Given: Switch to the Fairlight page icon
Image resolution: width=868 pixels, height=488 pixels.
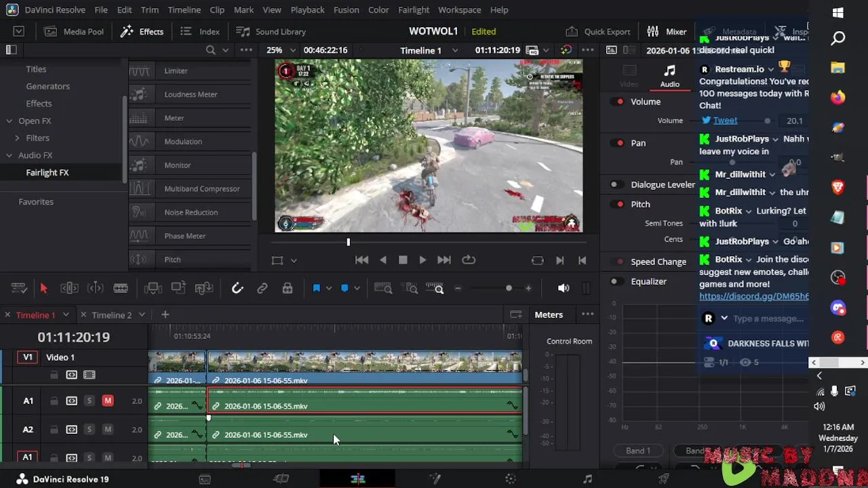Looking at the screenshot, I should 587,479.
